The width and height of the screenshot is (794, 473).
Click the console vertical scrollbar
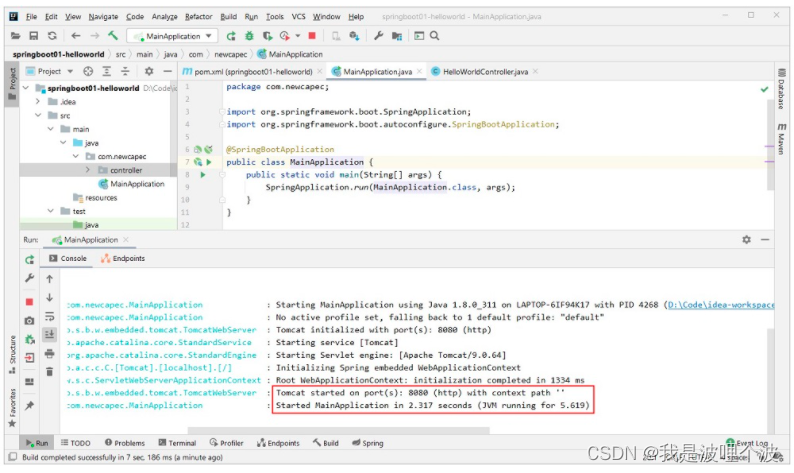point(770,380)
